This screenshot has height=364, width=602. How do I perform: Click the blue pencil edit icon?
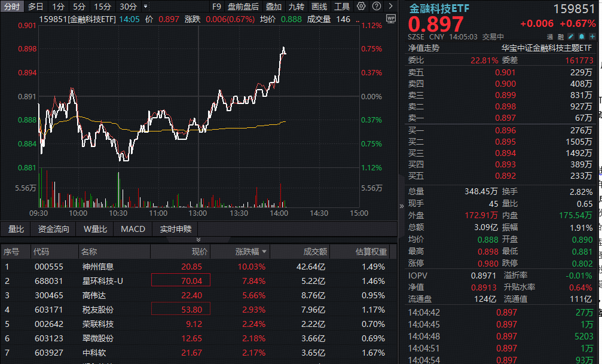point(571,36)
